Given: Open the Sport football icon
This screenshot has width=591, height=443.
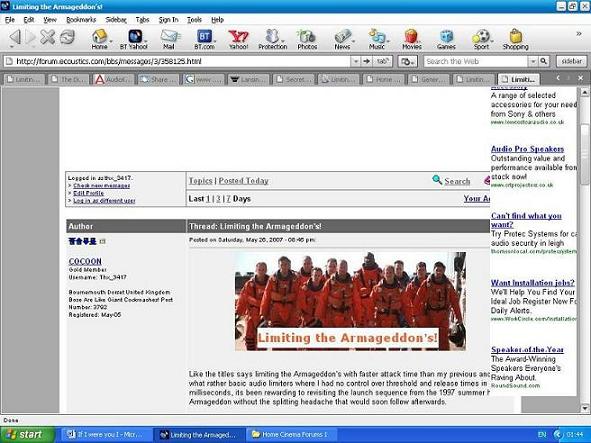Looking at the screenshot, I should pyautogui.click(x=481, y=39).
